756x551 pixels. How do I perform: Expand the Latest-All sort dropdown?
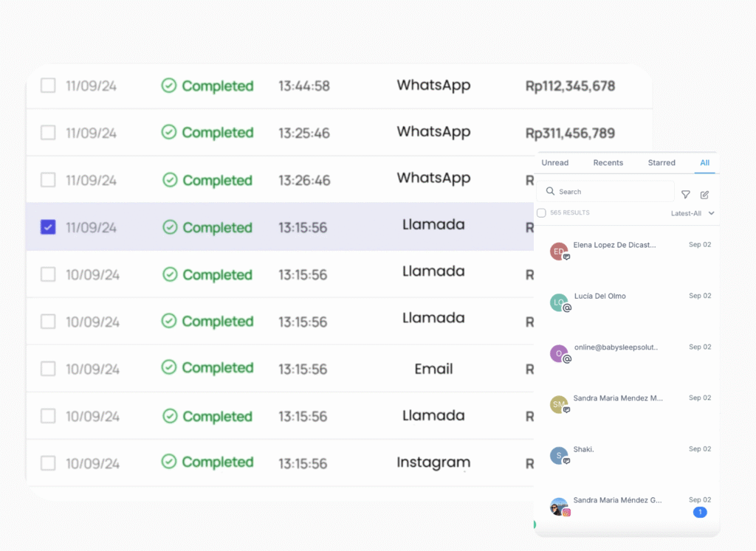(x=693, y=213)
